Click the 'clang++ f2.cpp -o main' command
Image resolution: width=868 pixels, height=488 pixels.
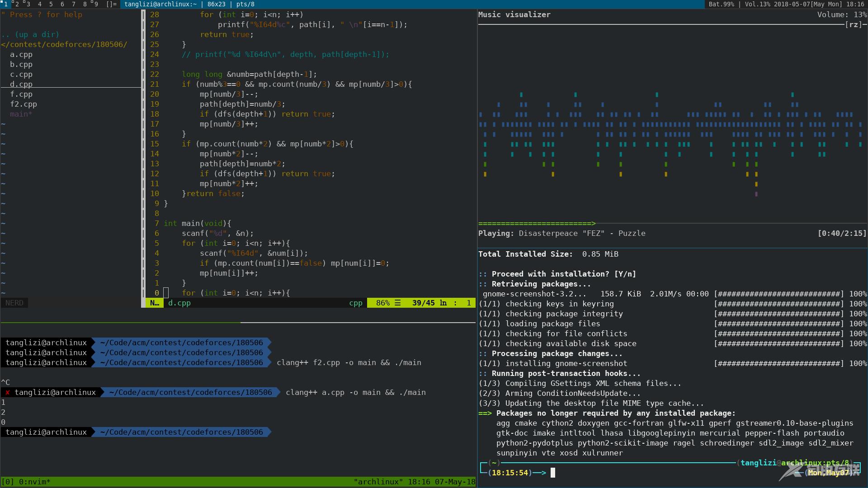click(349, 362)
